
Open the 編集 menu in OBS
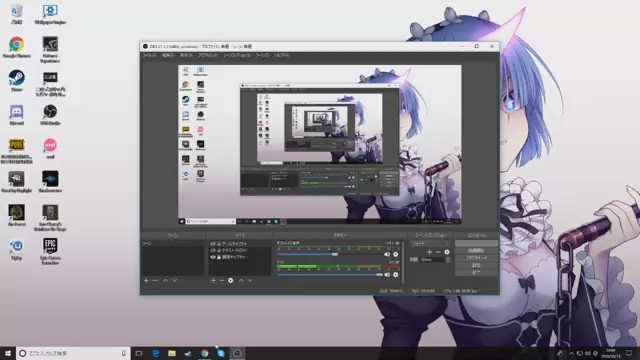pos(168,55)
